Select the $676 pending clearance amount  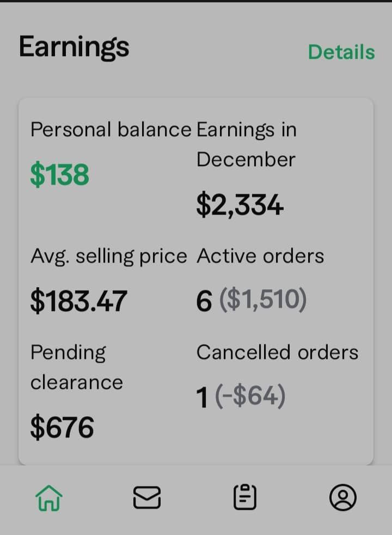pos(62,427)
